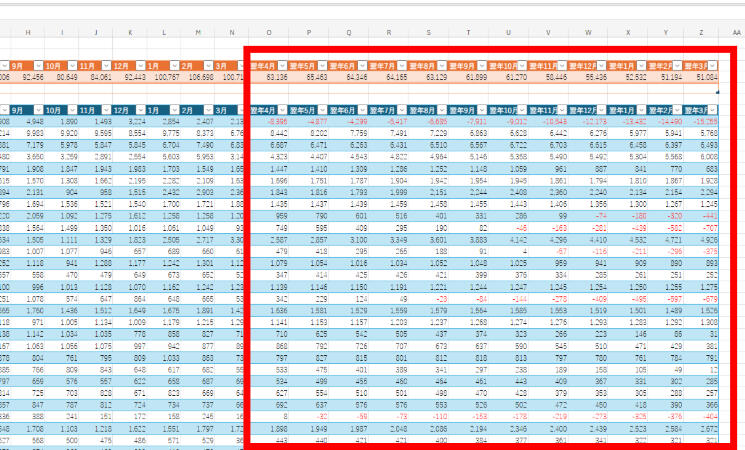The width and height of the screenshot is (745, 450).
Task: Open the 翌年9月 filter dropdown in blue header row
Action: 482,110
